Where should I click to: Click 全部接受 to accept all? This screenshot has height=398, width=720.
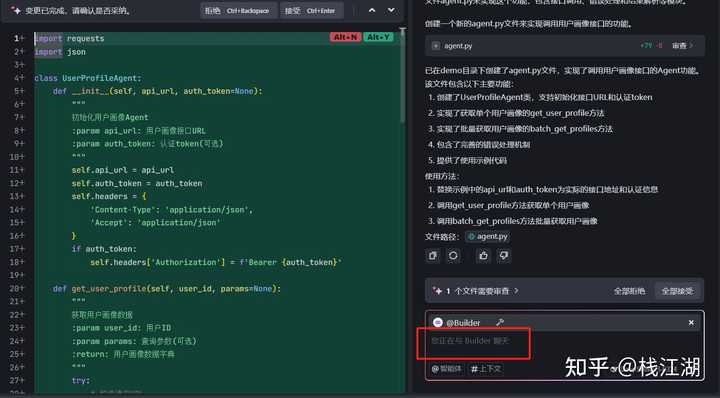677,291
